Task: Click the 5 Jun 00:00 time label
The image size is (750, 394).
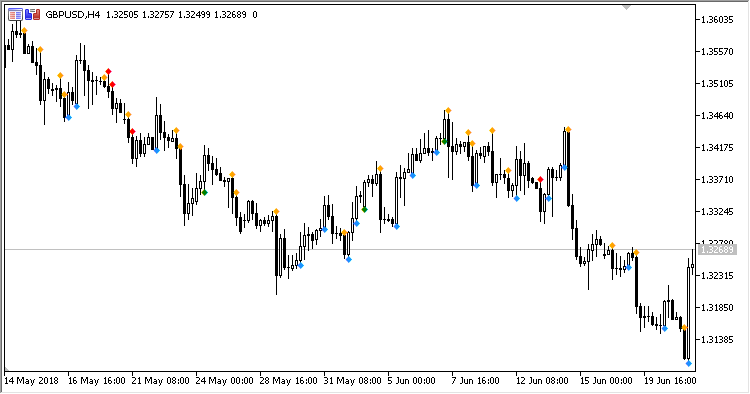Action: 412,381
